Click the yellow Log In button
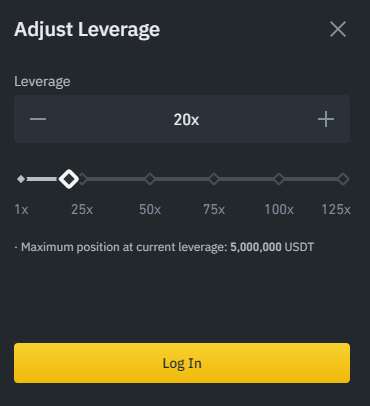The width and height of the screenshot is (370, 406). (x=182, y=363)
